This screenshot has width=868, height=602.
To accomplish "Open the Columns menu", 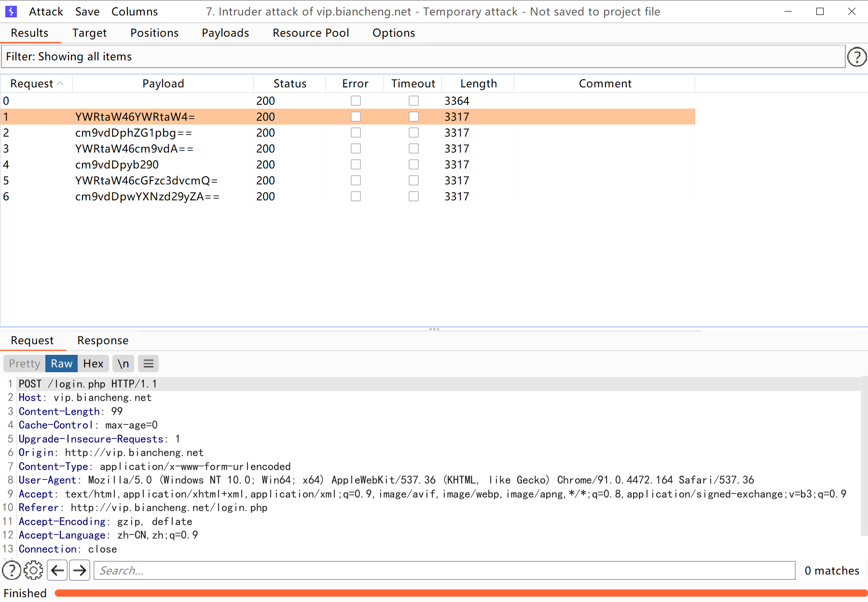I will point(135,12).
